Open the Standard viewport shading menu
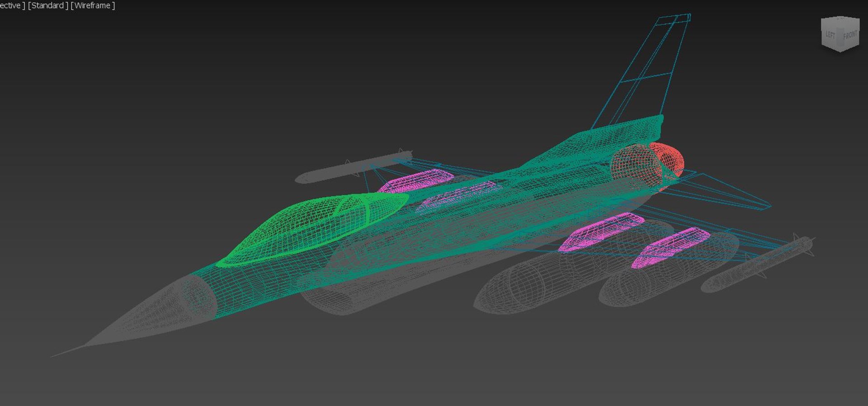This screenshot has width=868, height=406. (47, 5)
